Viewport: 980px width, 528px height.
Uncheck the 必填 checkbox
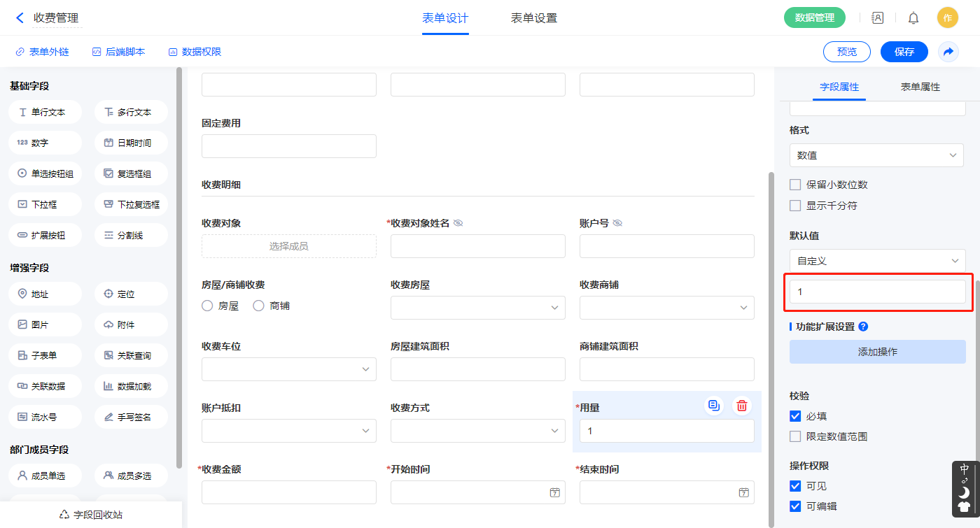tap(795, 416)
